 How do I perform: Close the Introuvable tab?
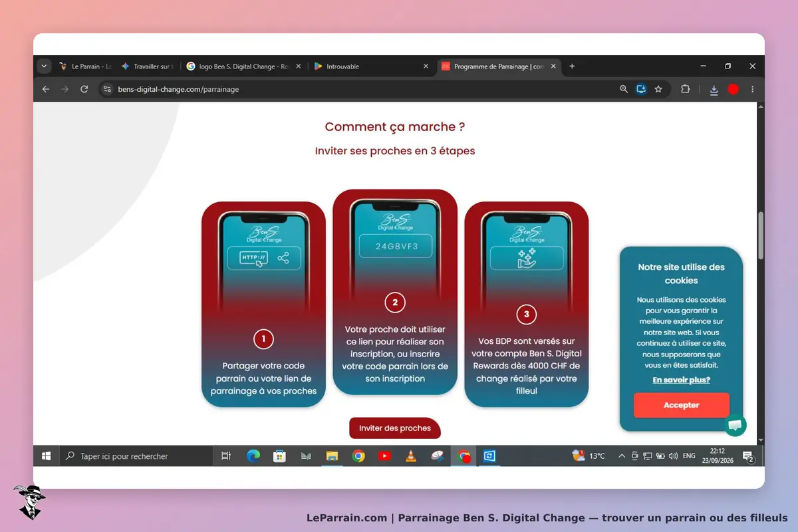coord(426,66)
